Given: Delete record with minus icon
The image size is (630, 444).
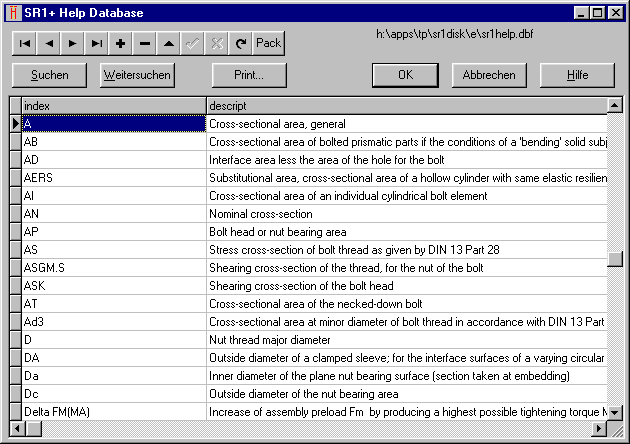Looking at the screenshot, I should 145,43.
